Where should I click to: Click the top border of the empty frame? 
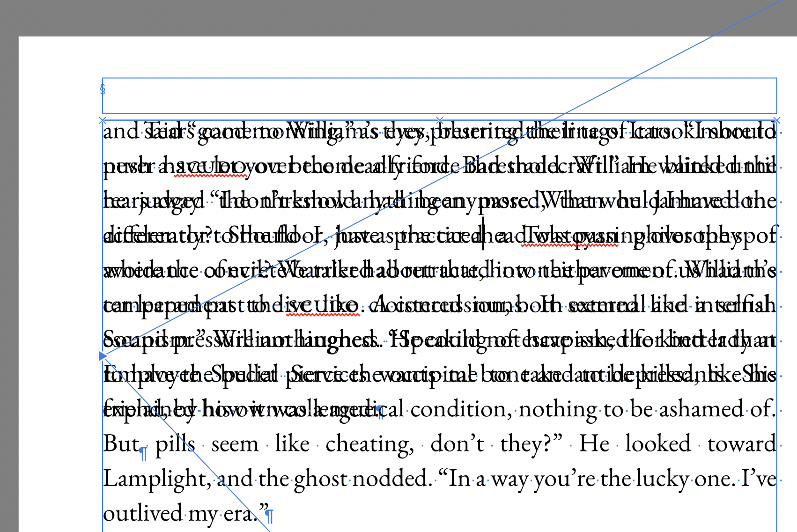point(421,78)
